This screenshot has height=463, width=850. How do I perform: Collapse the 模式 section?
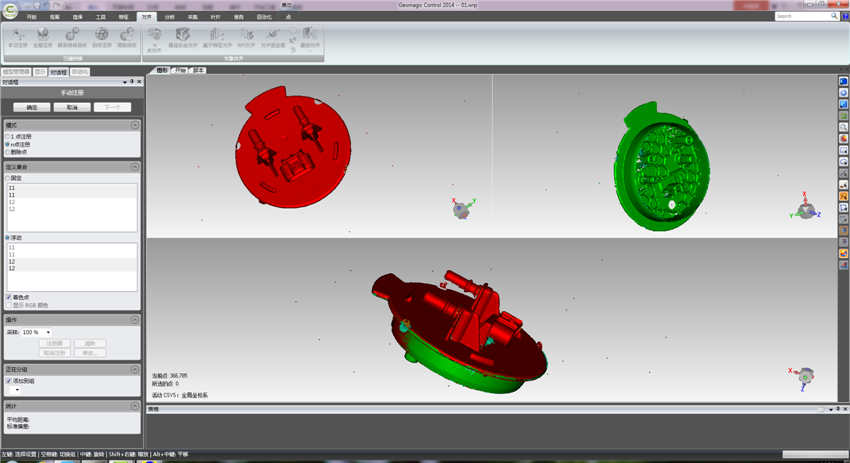coord(135,125)
